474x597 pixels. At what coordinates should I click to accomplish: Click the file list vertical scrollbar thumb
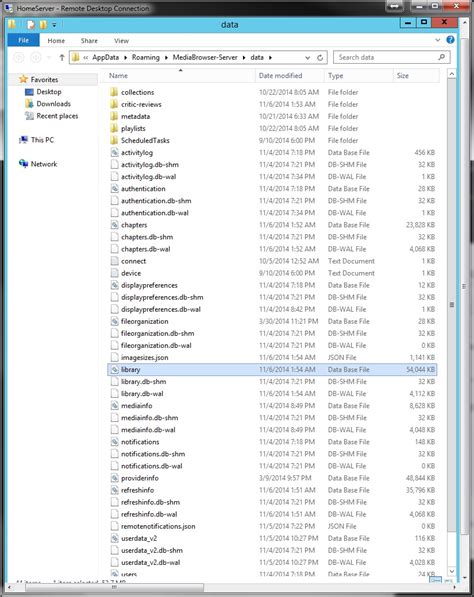point(452,304)
